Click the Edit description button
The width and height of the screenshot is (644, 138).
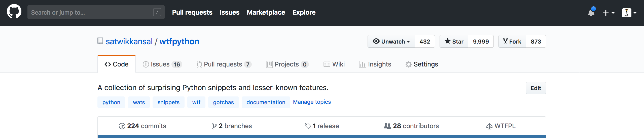click(536, 88)
